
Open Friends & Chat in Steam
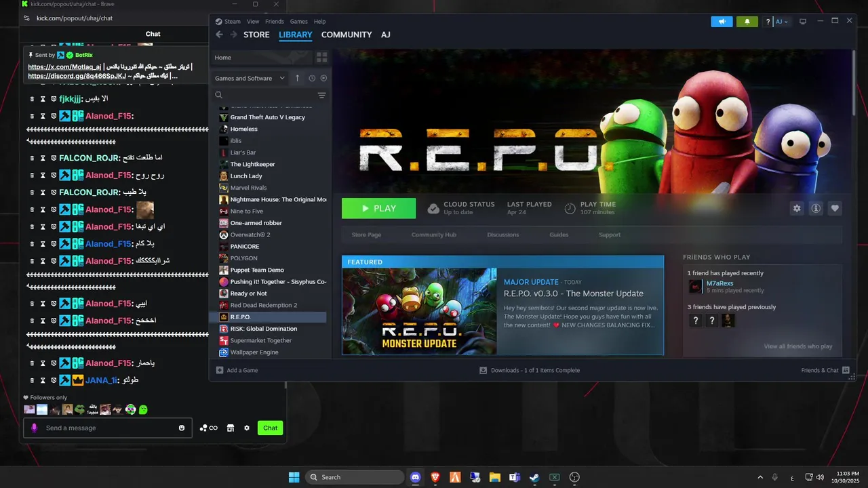pos(825,370)
